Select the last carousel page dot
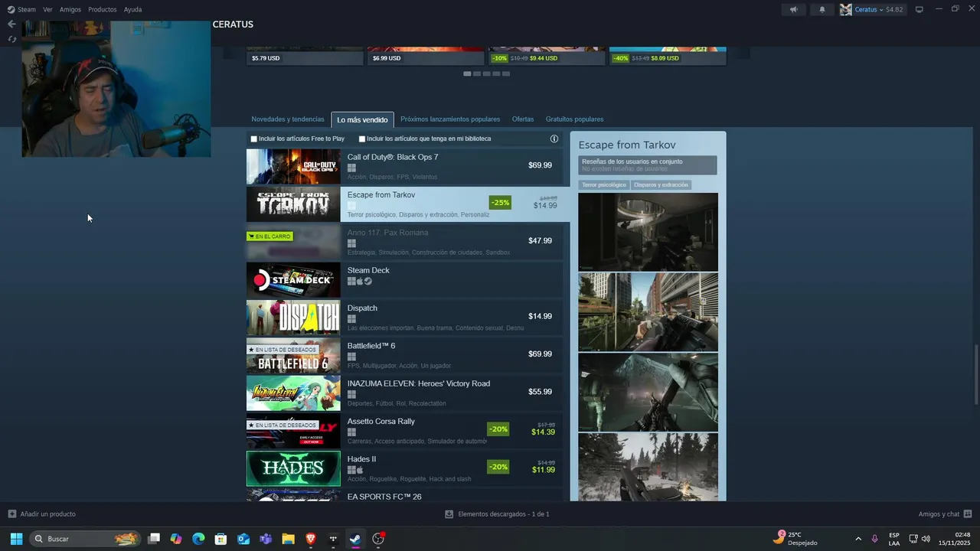This screenshot has width=980, height=551. pyautogui.click(x=506, y=73)
